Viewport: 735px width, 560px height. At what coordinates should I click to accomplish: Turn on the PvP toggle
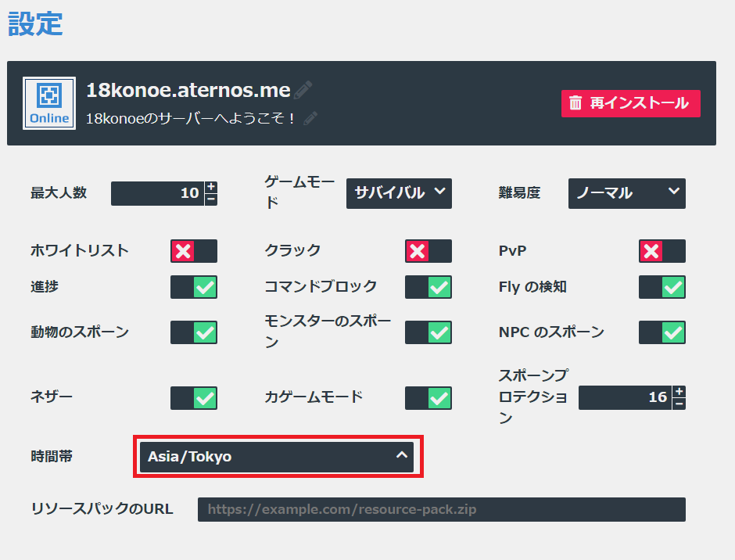[x=661, y=251]
